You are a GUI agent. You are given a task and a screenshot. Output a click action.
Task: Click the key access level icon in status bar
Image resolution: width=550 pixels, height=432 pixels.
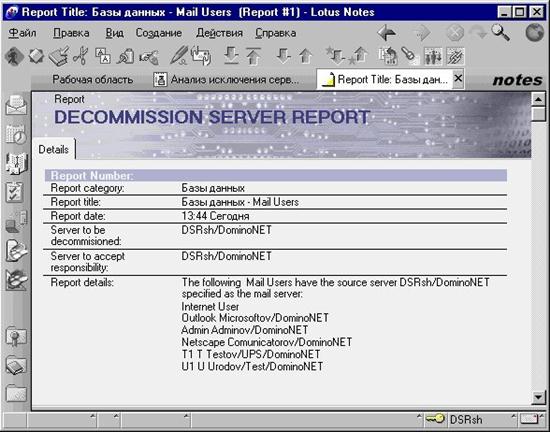435,419
